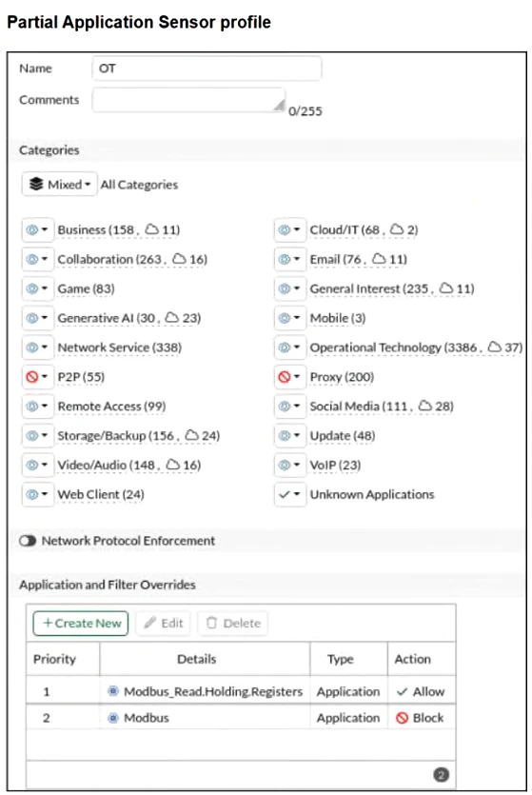Open the Web Client category action dropdown
The image size is (532, 795).
click(x=37, y=494)
